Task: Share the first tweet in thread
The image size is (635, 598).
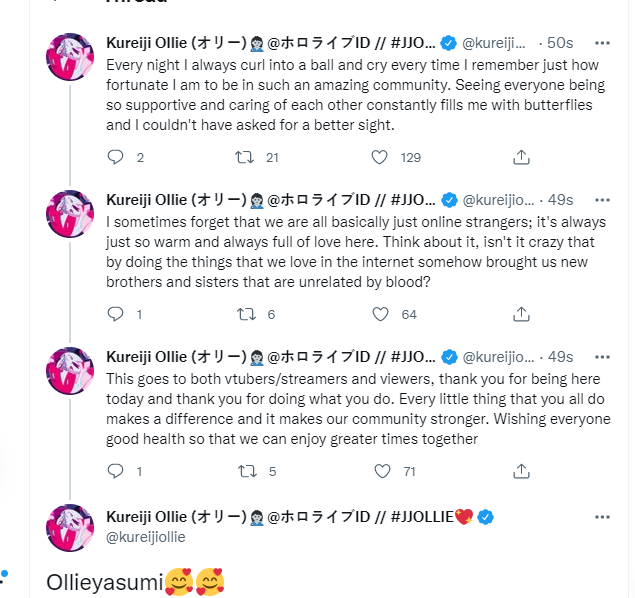Action: [x=521, y=157]
